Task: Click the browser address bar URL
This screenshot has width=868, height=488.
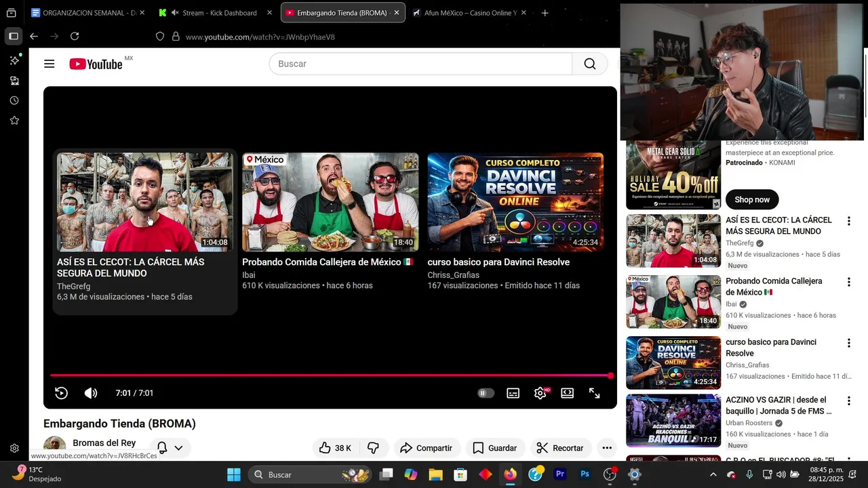Action: (x=260, y=37)
